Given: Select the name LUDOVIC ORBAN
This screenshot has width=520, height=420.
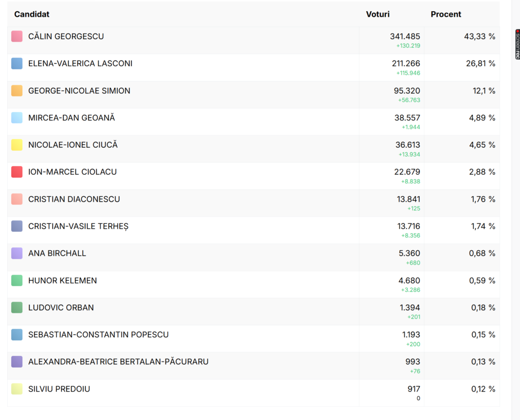Looking at the screenshot, I should pos(61,308).
